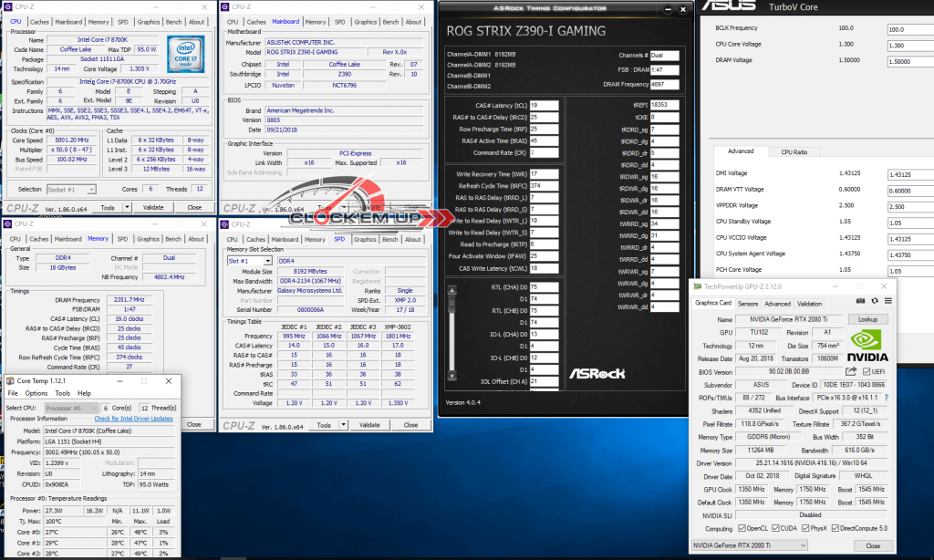Click the Core Temp title bar icon
Viewport: 934px width, 560px height.
point(11,379)
